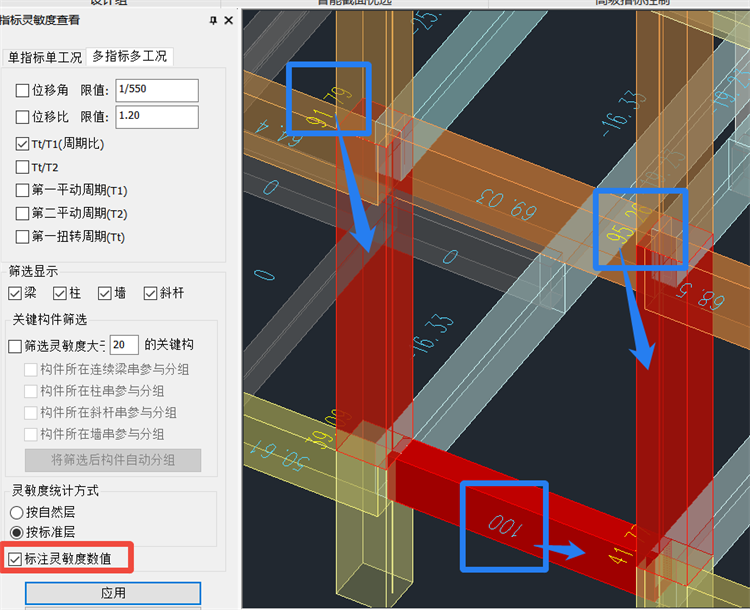Hide beams by unchecking 梁

pos(15,293)
